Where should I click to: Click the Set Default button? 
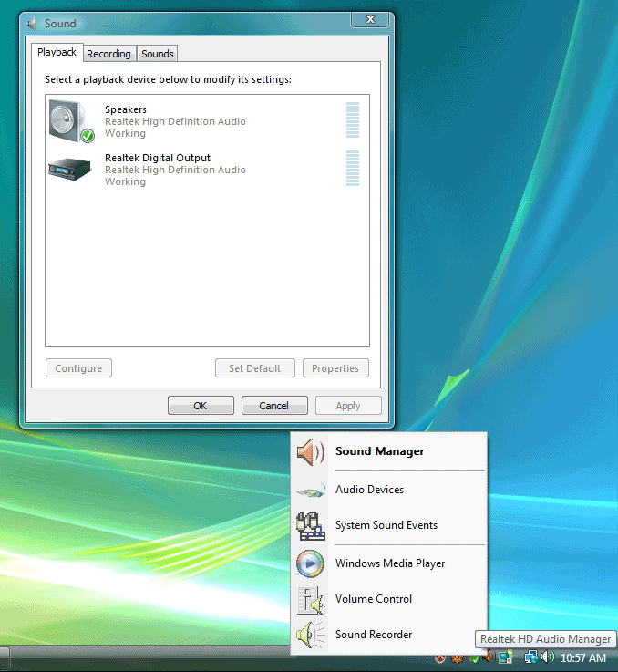click(255, 368)
